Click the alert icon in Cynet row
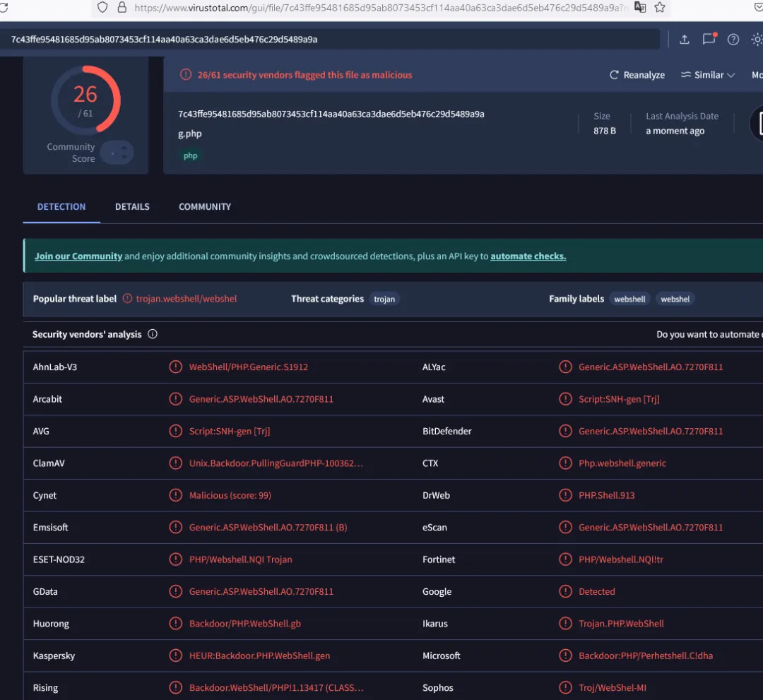 (x=176, y=495)
